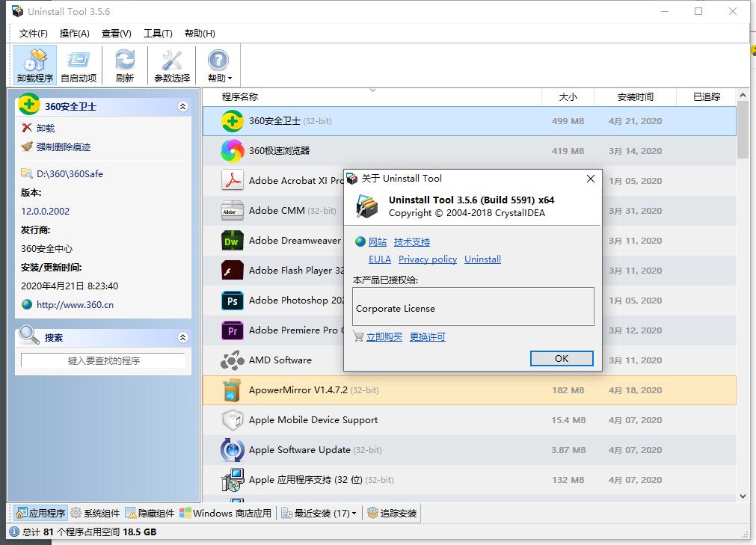The width and height of the screenshot is (756, 545).
Task: Close the 关于 Uninstall Tool dialog
Action: click(x=591, y=179)
